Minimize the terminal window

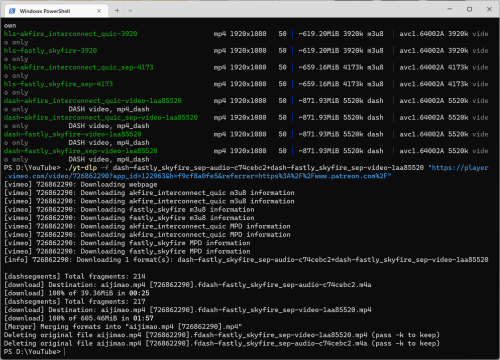[x=450, y=9]
